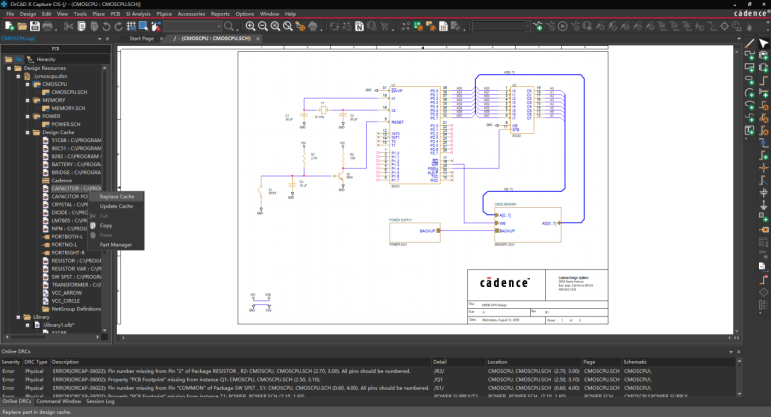Image resolution: width=772 pixels, height=418 pixels.
Task: Choose Update Cache from context menu
Action: [x=117, y=206]
